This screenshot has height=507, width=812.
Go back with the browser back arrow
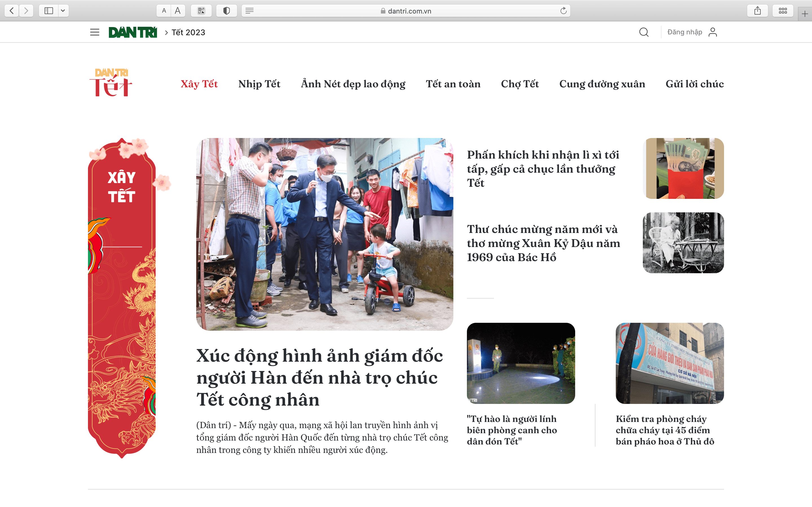pyautogui.click(x=12, y=11)
